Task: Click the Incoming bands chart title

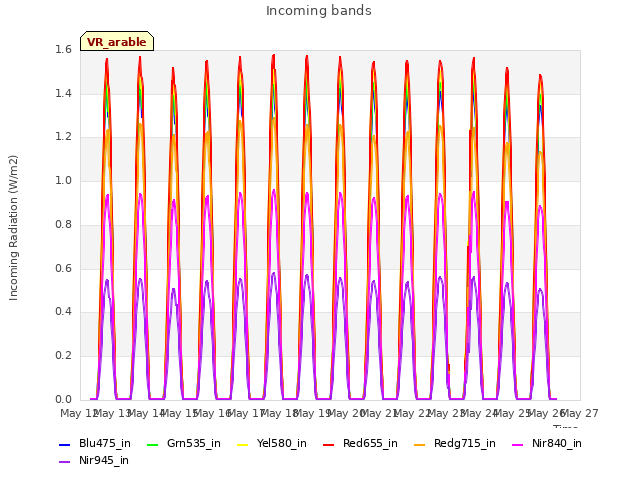Action: [319, 11]
